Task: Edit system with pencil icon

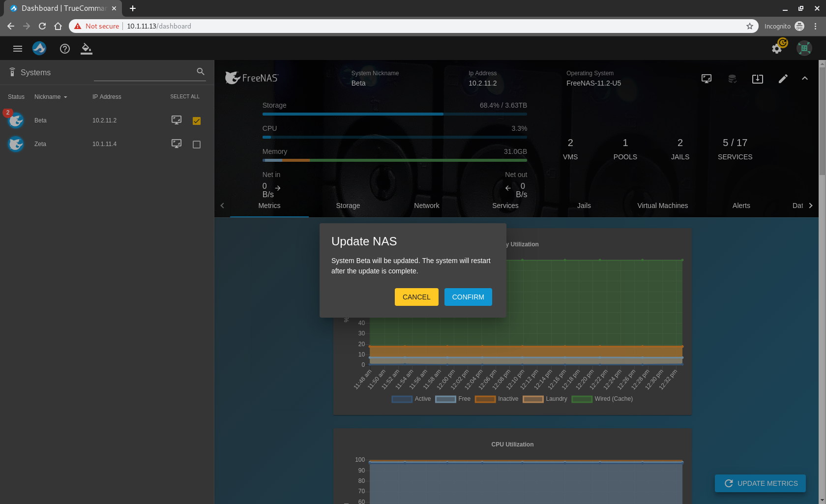Action: 783,79
